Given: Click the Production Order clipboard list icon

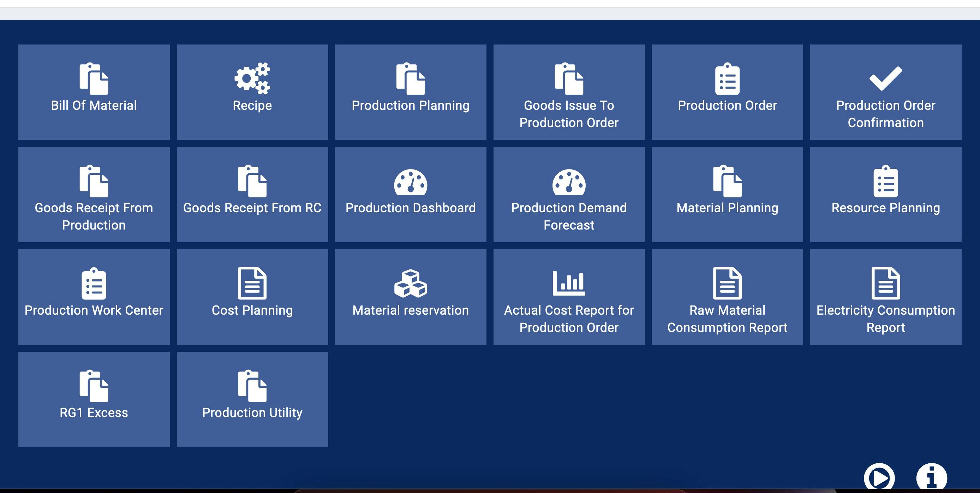Looking at the screenshot, I should click(x=727, y=79).
